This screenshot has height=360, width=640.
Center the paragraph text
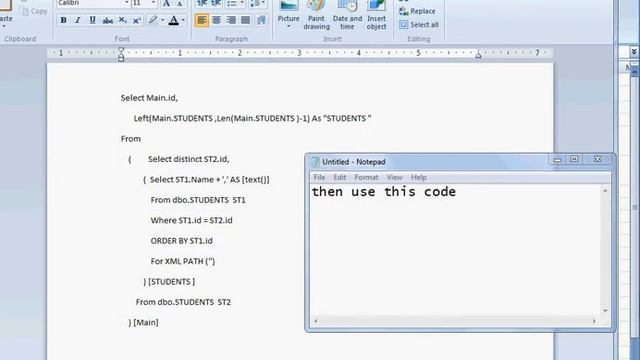pos(216,20)
